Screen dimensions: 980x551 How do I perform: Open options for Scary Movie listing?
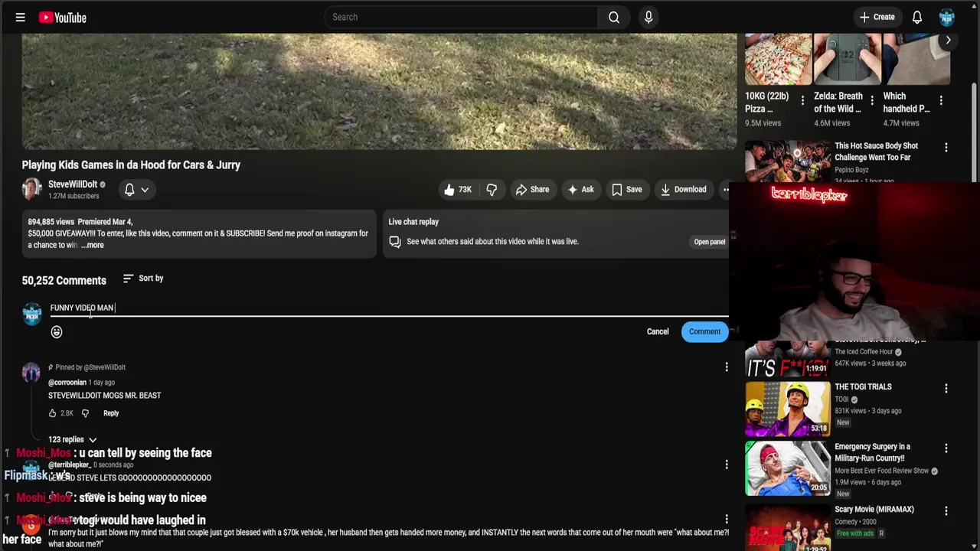click(946, 510)
